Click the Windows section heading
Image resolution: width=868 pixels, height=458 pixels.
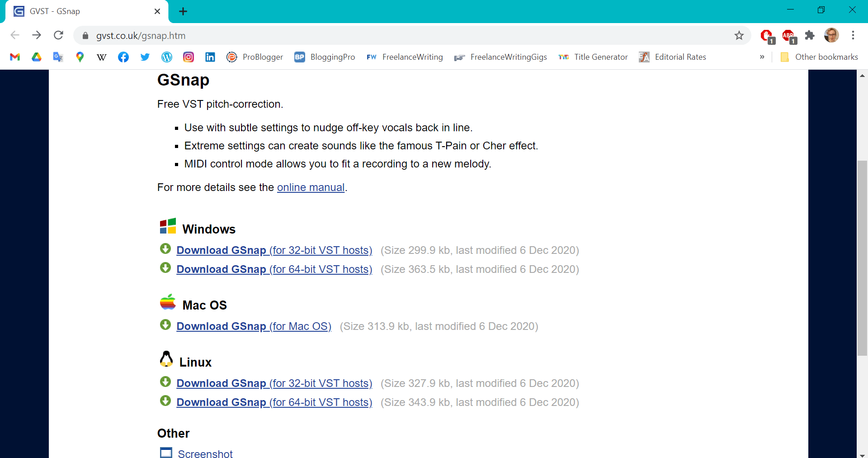(209, 229)
